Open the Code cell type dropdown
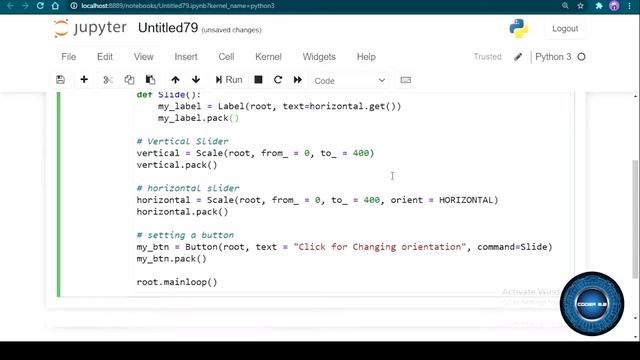Screen dimensions: 640x360 350,80
